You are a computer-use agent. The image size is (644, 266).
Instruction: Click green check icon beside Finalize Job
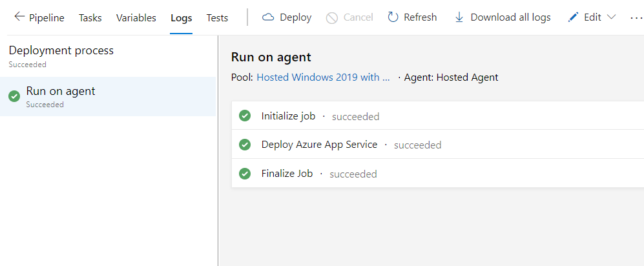tap(245, 174)
